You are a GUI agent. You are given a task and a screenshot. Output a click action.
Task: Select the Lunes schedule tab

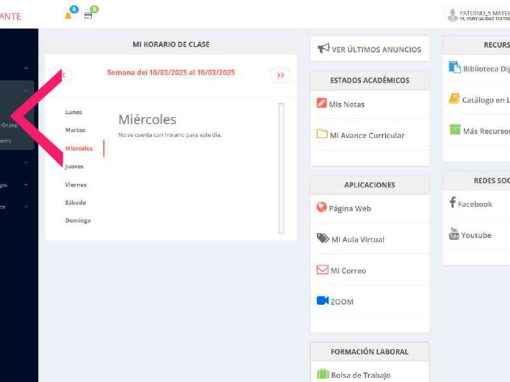[73, 112]
